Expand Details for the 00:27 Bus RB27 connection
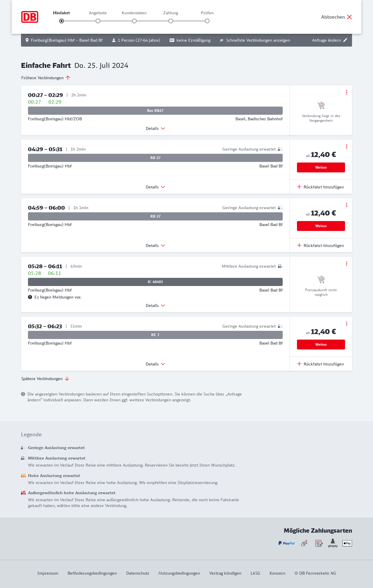 pyautogui.click(x=155, y=128)
